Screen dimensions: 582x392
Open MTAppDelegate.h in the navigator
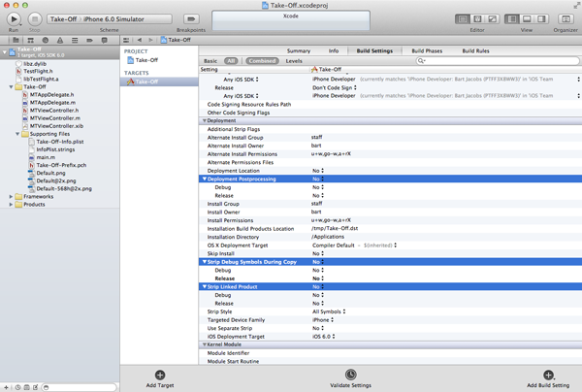(x=51, y=95)
